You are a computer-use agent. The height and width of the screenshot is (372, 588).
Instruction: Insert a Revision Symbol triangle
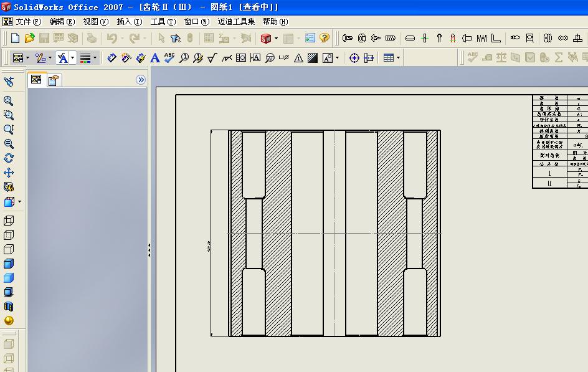(298, 58)
